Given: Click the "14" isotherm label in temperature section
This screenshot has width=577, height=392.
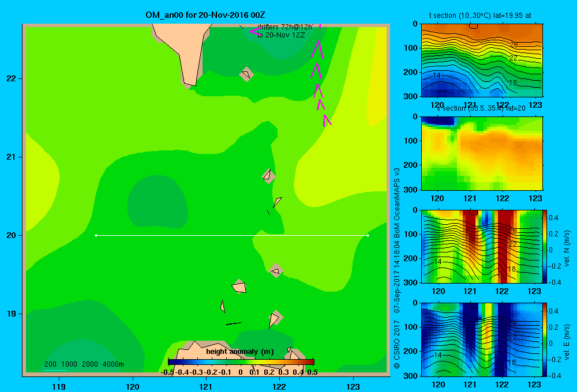Looking at the screenshot, I should pos(436,76).
